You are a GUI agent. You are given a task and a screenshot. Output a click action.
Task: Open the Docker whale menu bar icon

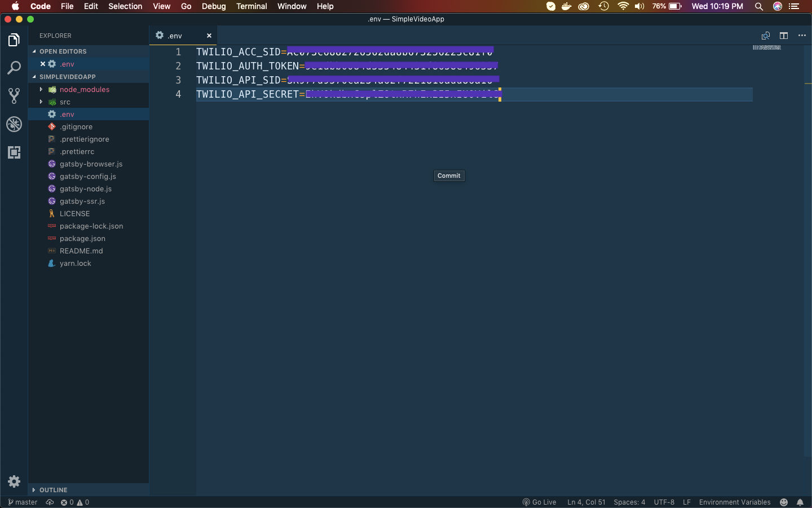pyautogui.click(x=567, y=6)
